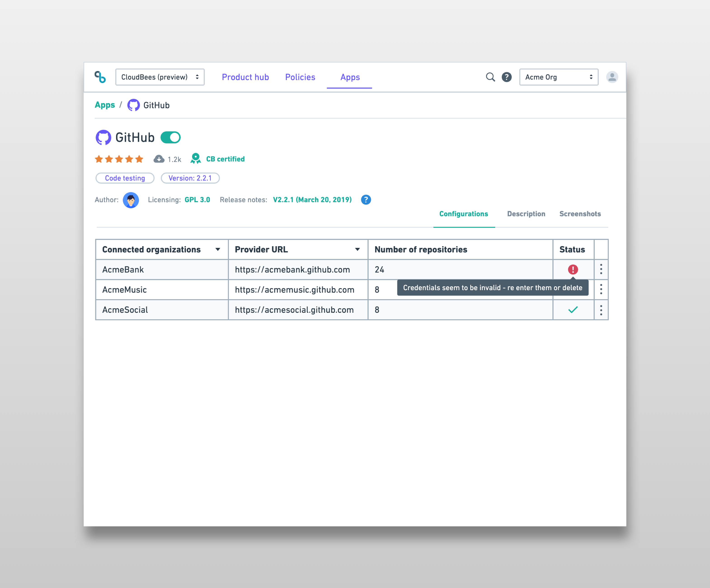The image size is (710, 588).
Task: Click blue help icon next to release notes
Action: point(366,200)
